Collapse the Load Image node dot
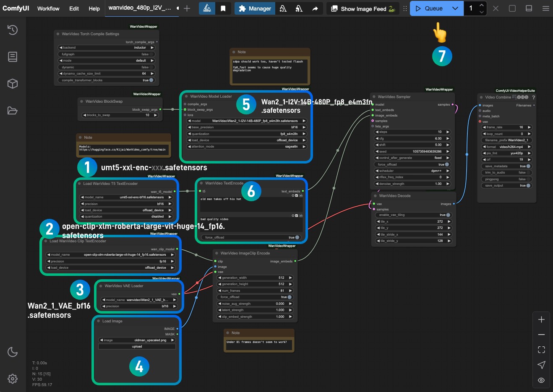 point(98,321)
